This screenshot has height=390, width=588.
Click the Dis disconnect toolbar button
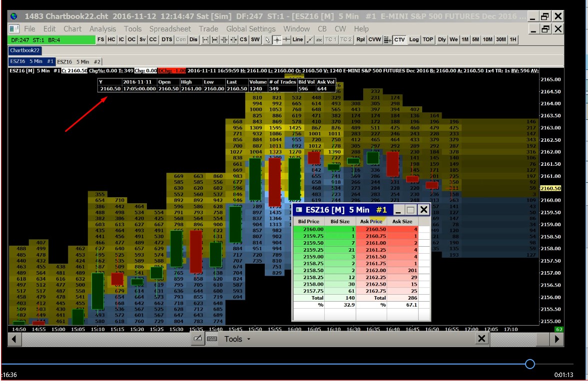point(193,40)
